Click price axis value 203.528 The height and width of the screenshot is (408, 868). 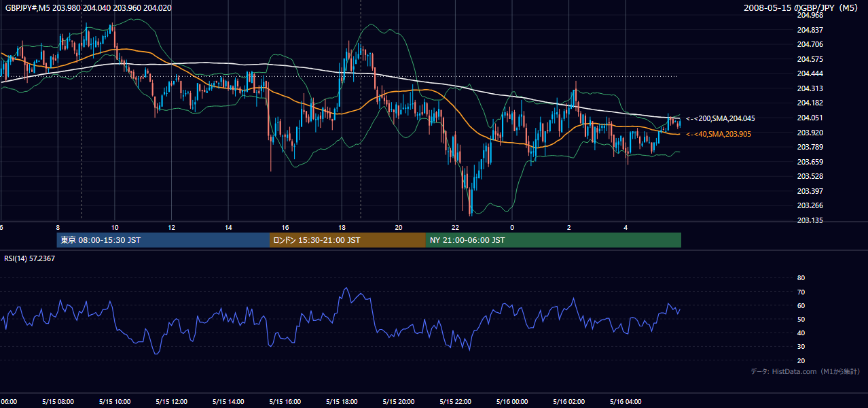(x=810, y=176)
